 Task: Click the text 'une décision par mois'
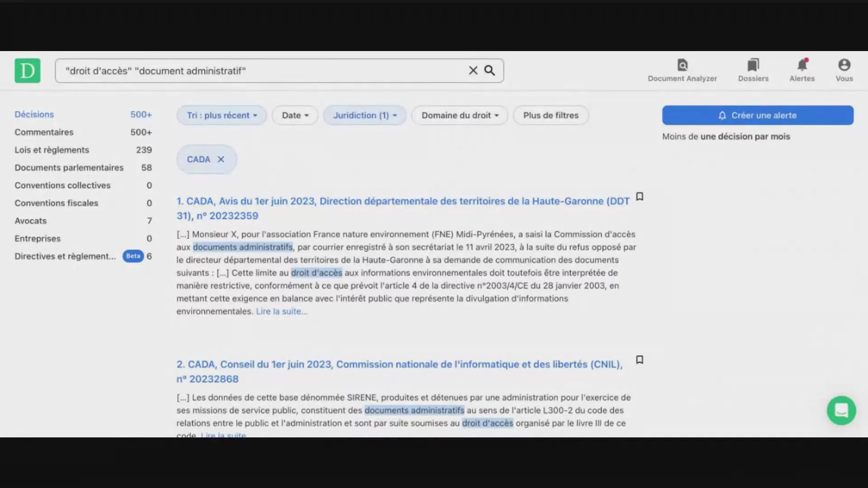pyautogui.click(x=745, y=136)
